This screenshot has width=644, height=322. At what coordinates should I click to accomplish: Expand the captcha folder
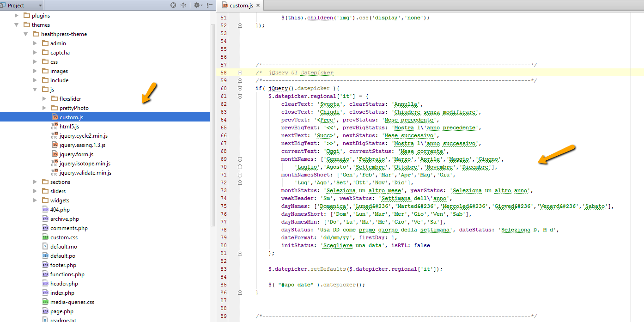point(35,53)
